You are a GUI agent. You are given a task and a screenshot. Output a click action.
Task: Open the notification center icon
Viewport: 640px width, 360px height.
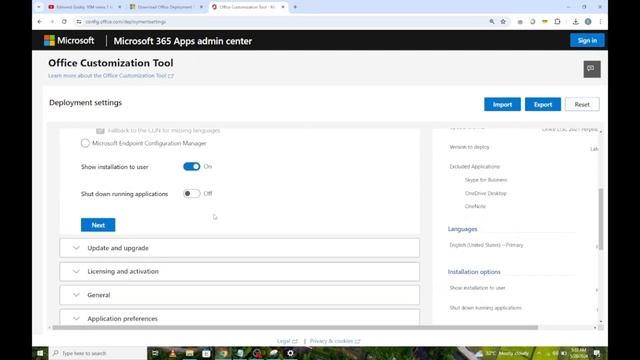point(597,353)
